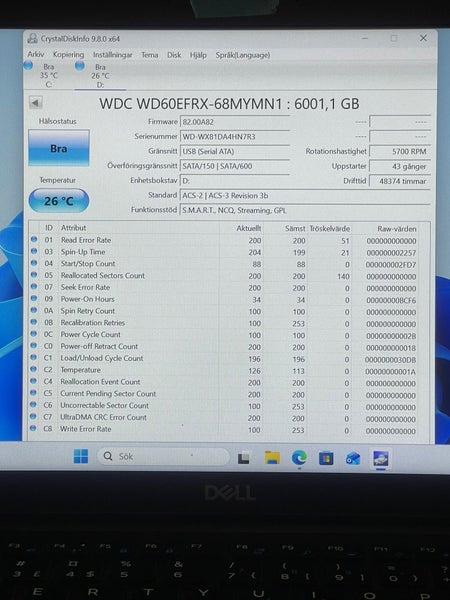
Task: Click the Windows Start icon in taskbar
Action: click(81, 456)
